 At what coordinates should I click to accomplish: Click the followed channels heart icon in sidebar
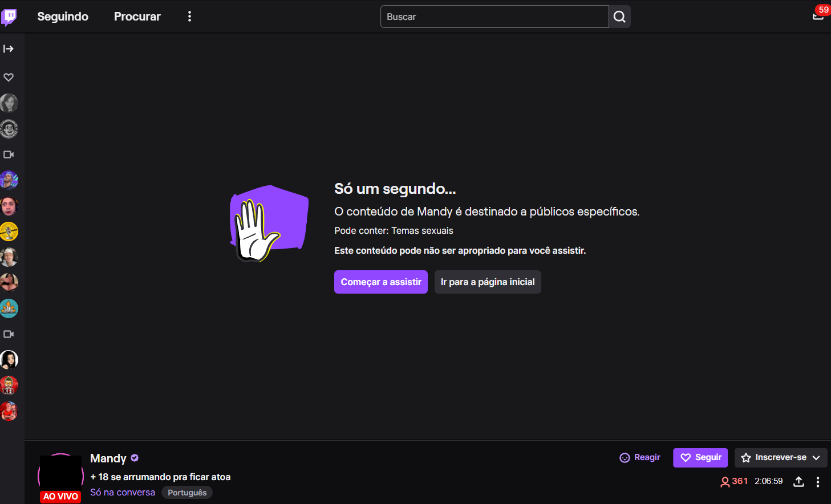tap(9, 77)
